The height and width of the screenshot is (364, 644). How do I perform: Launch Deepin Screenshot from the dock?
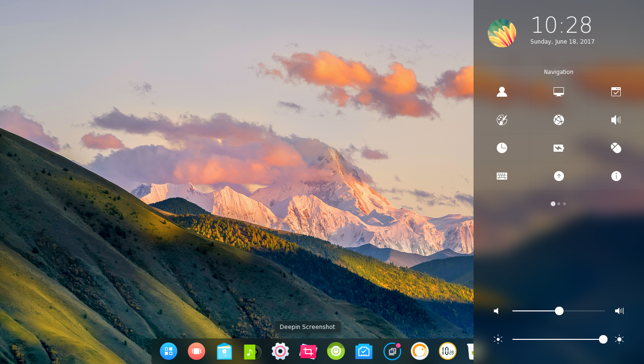coord(308,351)
